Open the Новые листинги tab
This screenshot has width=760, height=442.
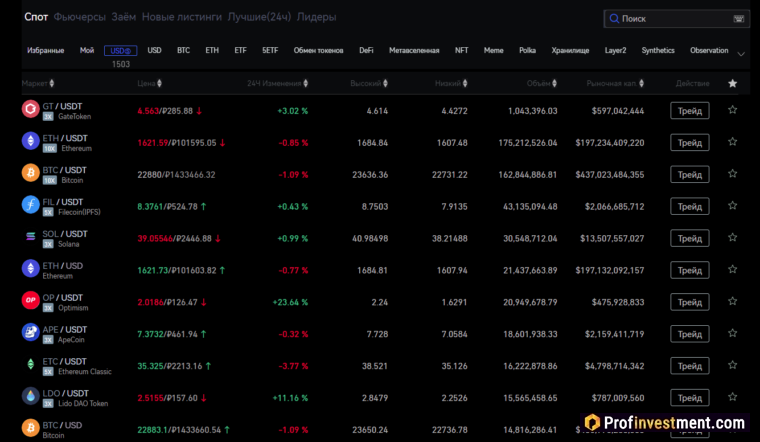click(x=182, y=17)
